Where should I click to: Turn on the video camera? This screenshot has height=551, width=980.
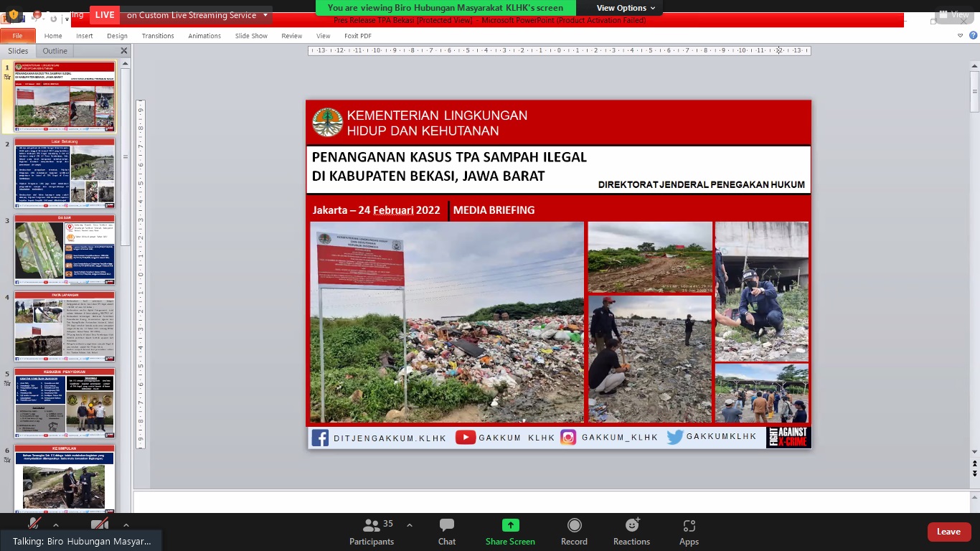tap(100, 524)
